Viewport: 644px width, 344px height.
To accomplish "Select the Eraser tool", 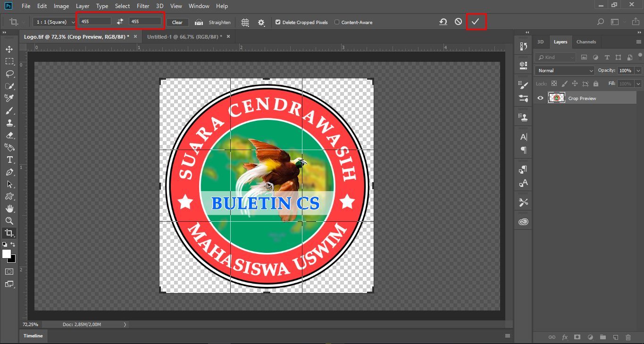I will point(9,135).
